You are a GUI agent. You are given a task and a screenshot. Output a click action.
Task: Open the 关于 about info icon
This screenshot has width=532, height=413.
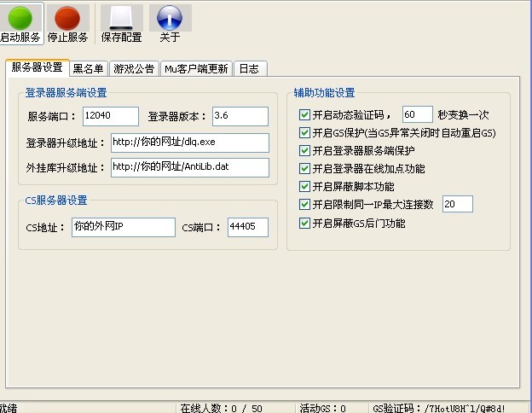(x=170, y=18)
